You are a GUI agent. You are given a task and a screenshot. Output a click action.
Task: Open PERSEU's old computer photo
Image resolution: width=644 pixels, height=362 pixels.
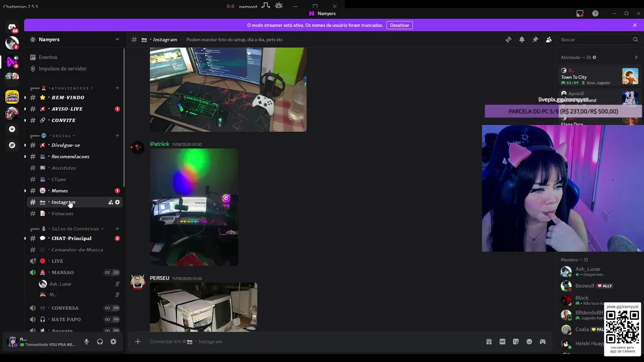(203, 307)
